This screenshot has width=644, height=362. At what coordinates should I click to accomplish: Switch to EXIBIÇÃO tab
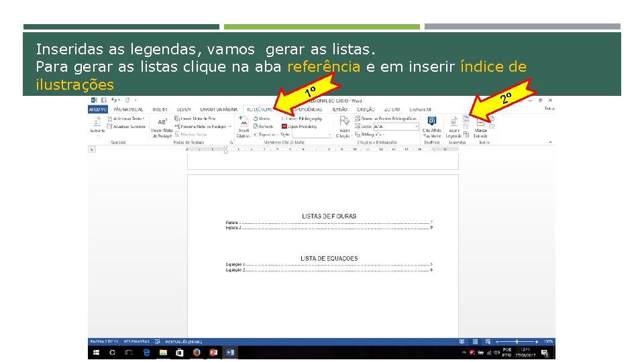(x=366, y=109)
